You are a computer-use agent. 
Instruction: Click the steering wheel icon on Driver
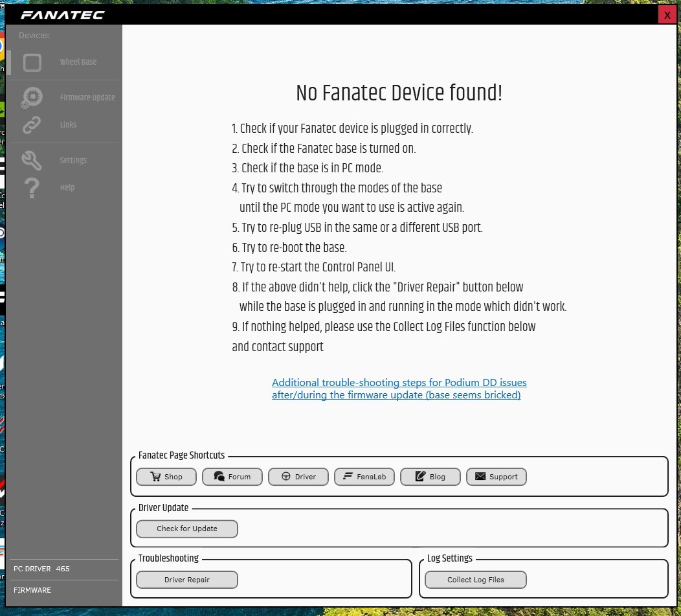pyautogui.click(x=285, y=477)
